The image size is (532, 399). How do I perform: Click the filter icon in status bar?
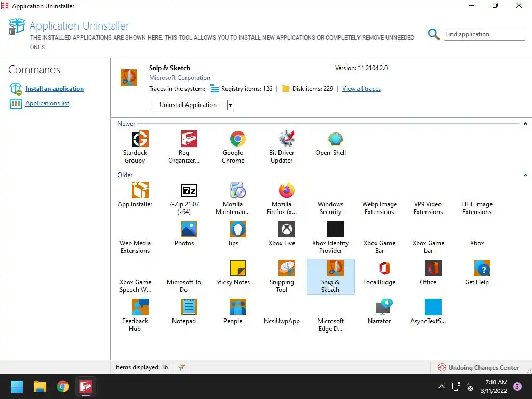point(182,367)
